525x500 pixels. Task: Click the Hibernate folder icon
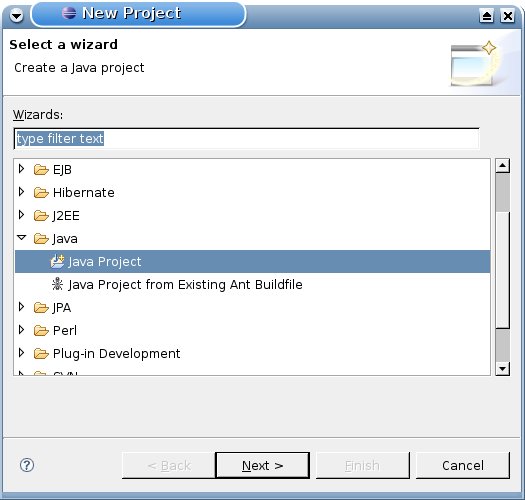click(41, 193)
